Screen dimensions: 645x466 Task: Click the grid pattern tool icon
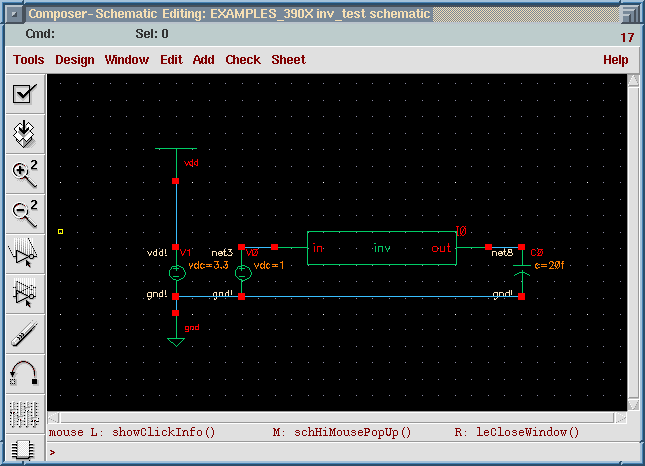[x=25, y=414]
